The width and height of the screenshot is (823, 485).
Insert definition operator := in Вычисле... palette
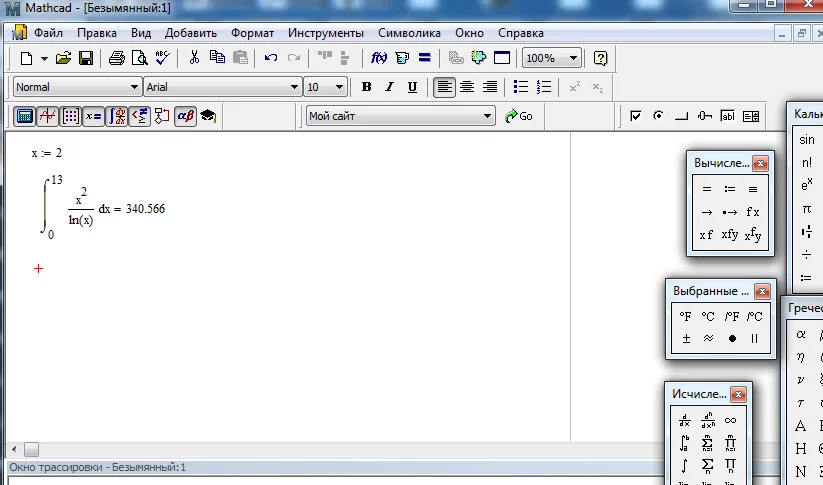click(x=730, y=189)
